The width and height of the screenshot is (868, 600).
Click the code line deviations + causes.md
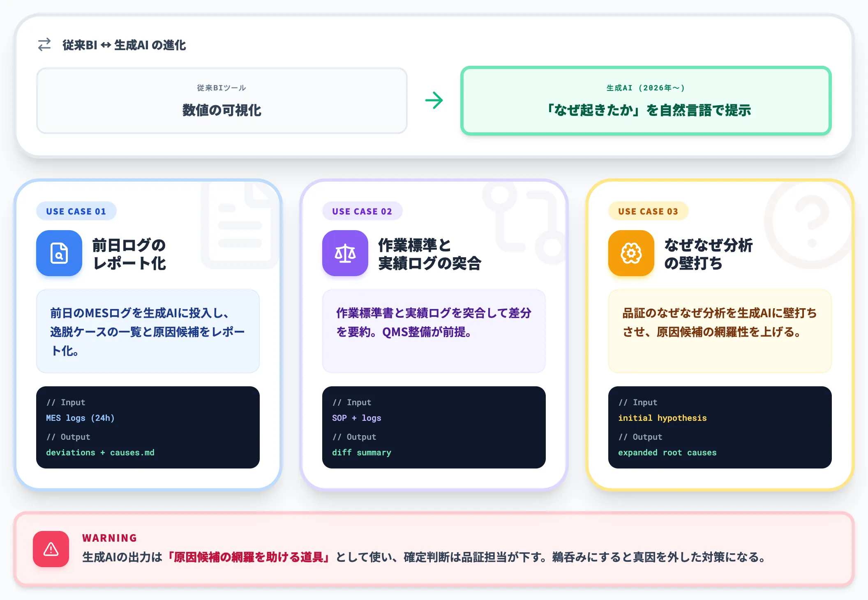click(100, 452)
